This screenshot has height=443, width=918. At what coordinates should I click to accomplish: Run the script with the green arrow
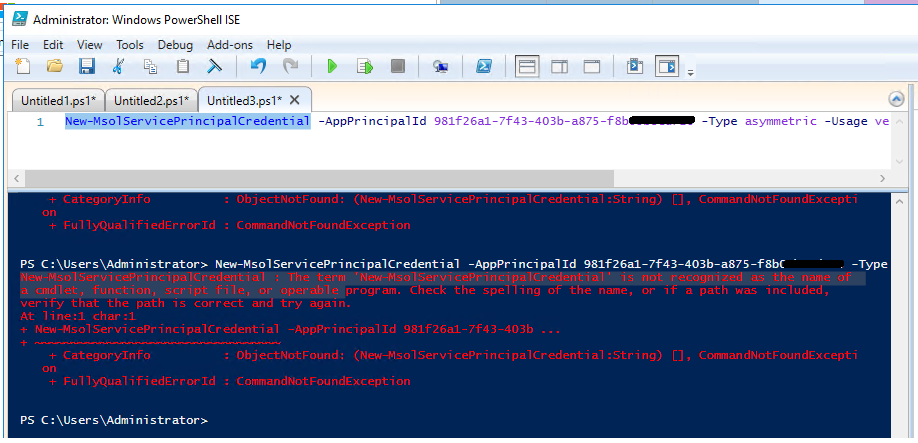333,66
